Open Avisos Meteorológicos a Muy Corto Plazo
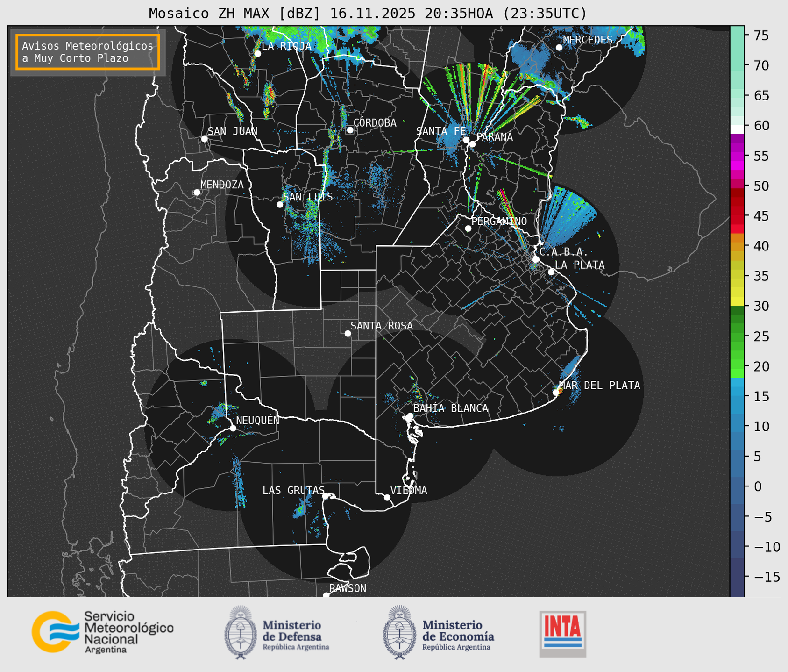This screenshot has width=788, height=672. tap(88, 52)
